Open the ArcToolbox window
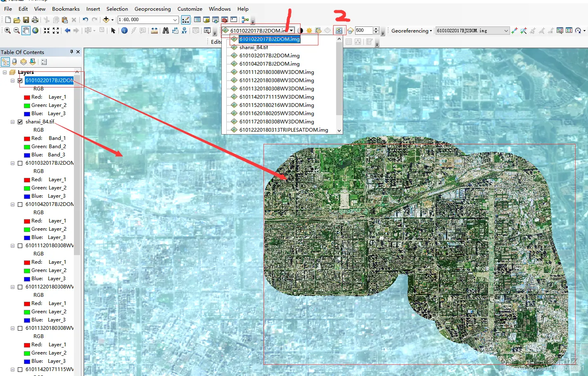Image resolution: width=588 pixels, height=376 pixels. [225, 19]
